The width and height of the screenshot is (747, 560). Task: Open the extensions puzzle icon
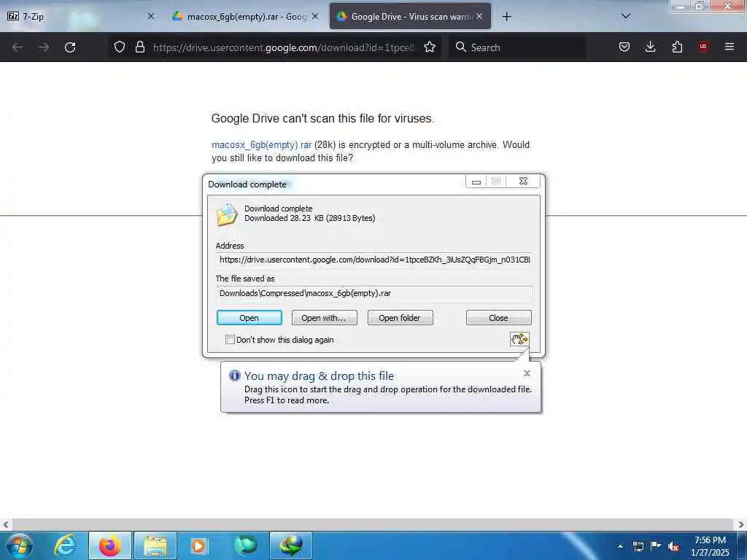tap(677, 47)
